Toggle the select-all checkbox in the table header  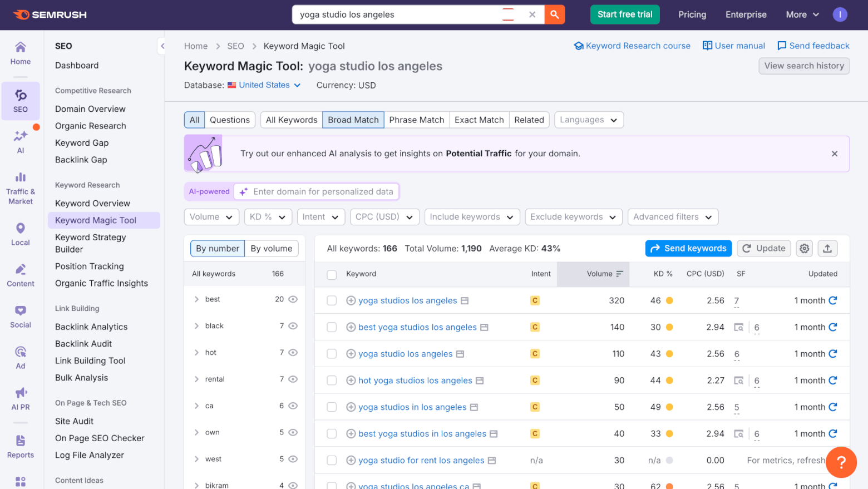(332, 274)
